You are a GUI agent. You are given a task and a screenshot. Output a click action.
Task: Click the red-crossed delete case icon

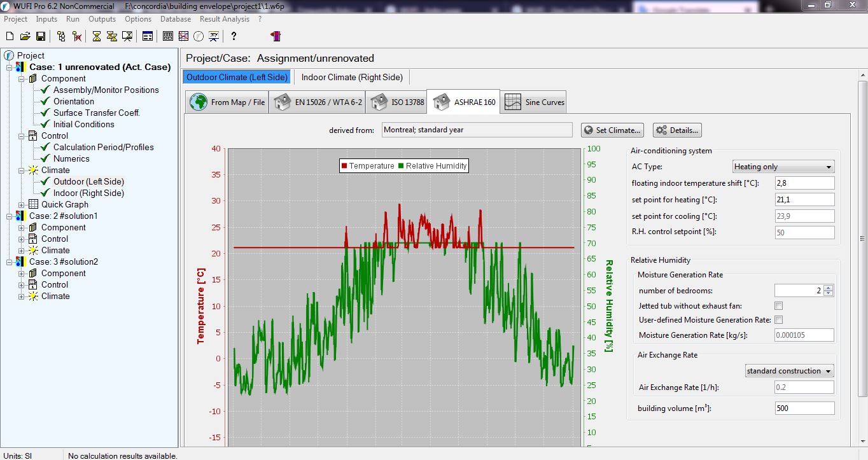tap(77, 36)
